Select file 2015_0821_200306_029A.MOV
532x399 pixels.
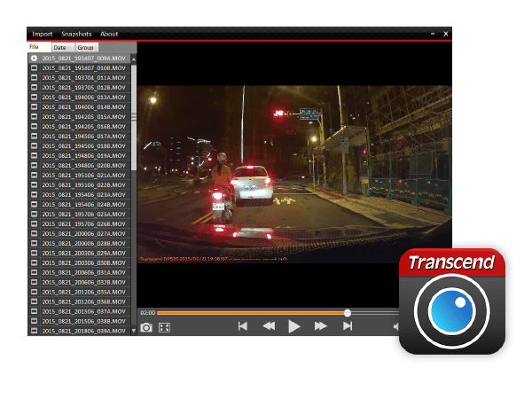(x=80, y=253)
